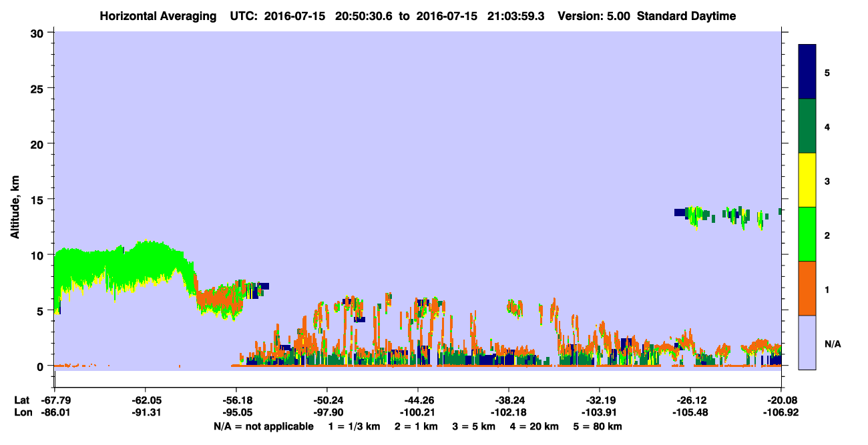
Task: Click the 25 km altitude tick label
Action: point(39,88)
